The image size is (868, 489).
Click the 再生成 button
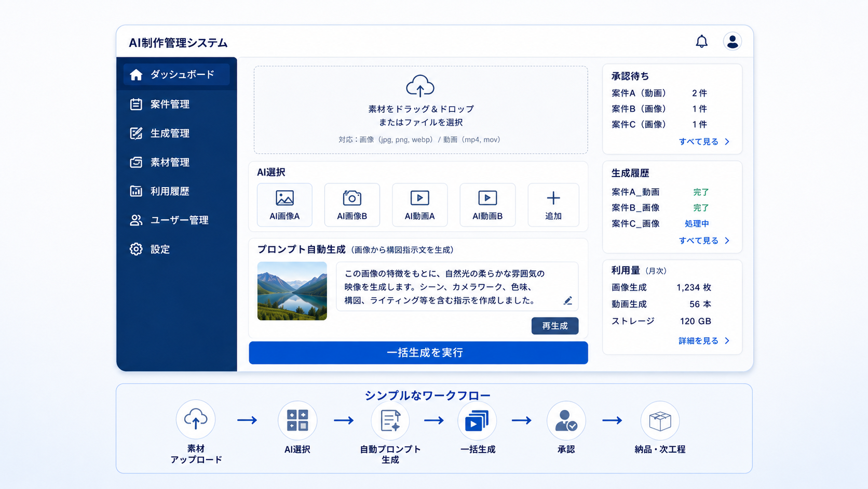click(555, 326)
